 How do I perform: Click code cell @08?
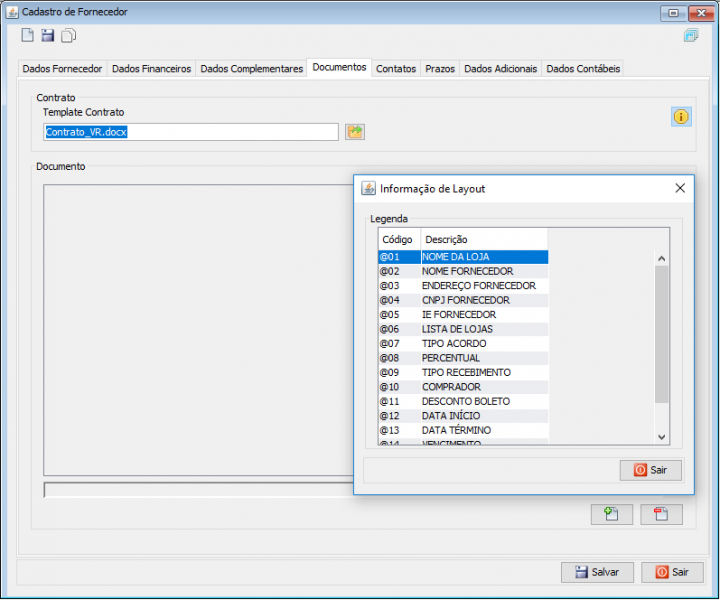(399, 358)
